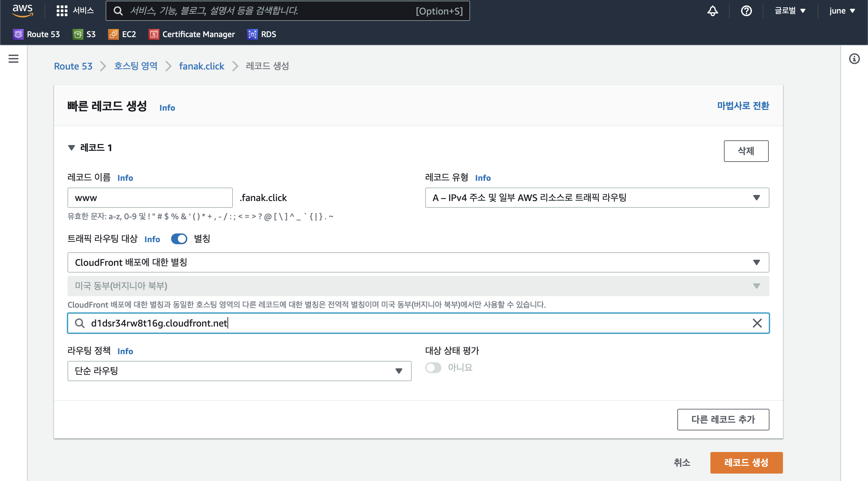Open Info next to 레코드 이름
The height and width of the screenshot is (481, 868).
125,178
